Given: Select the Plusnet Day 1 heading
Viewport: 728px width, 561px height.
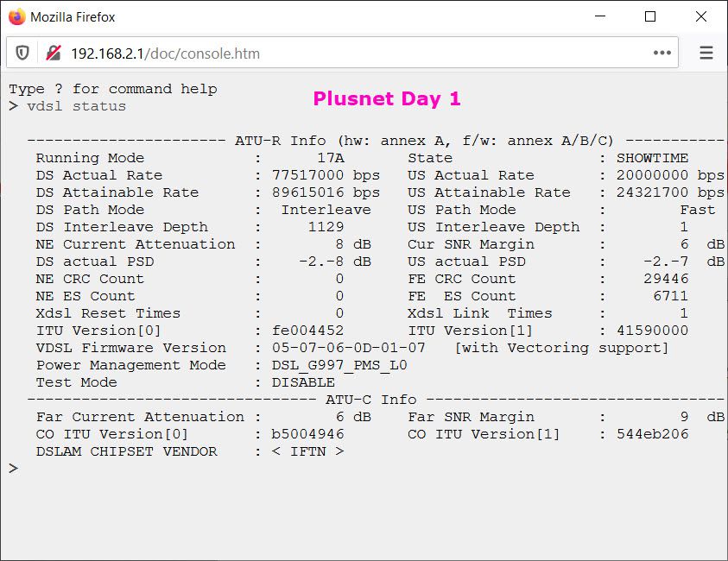Looking at the screenshot, I should pyautogui.click(x=386, y=98).
